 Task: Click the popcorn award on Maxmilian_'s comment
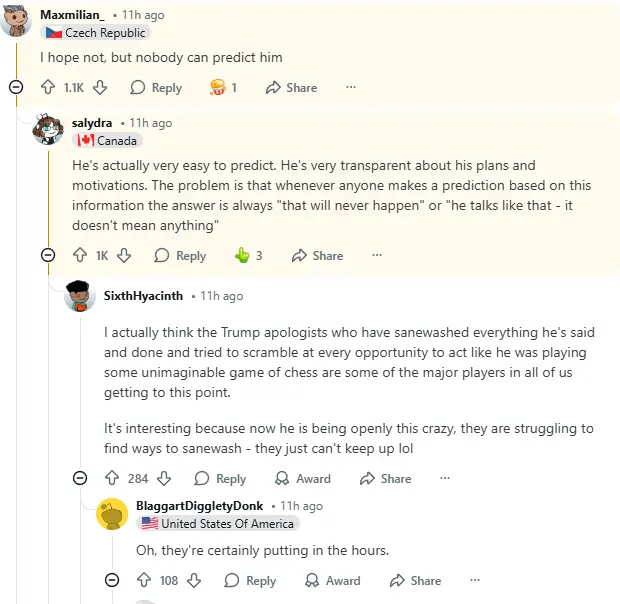pyautogui.click(x=218, y=88)
